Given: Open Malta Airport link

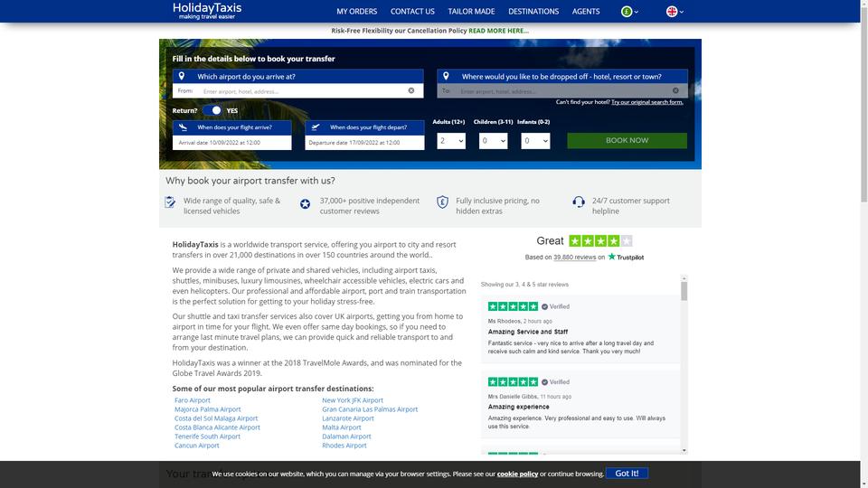Looking at the screenshot, I should pyautogui.click(x=342, y=427).
